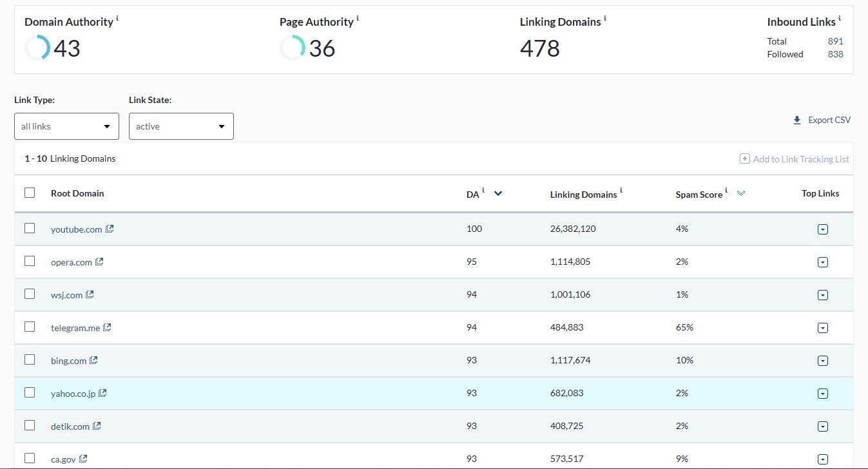Viewport: 868px width, 469px height.
Task: Click plus icon for Link Tracking List
Action: (744, 158)
